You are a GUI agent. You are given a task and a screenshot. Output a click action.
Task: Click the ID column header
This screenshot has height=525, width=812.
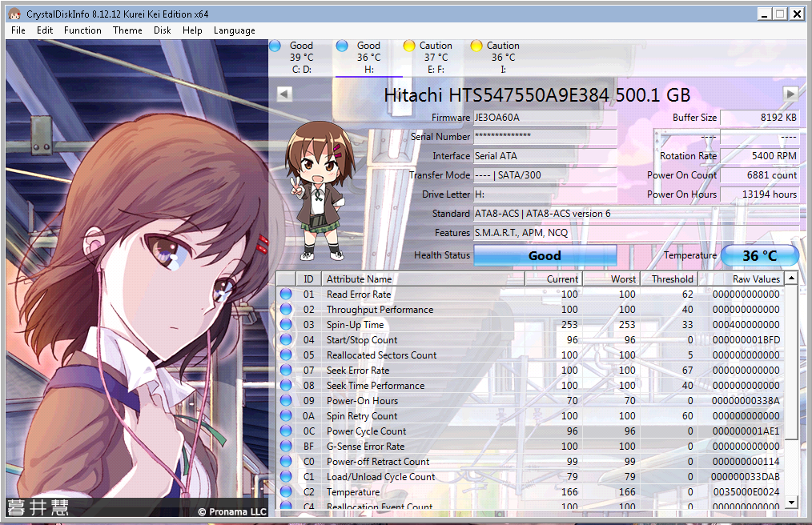coord(308,279)
